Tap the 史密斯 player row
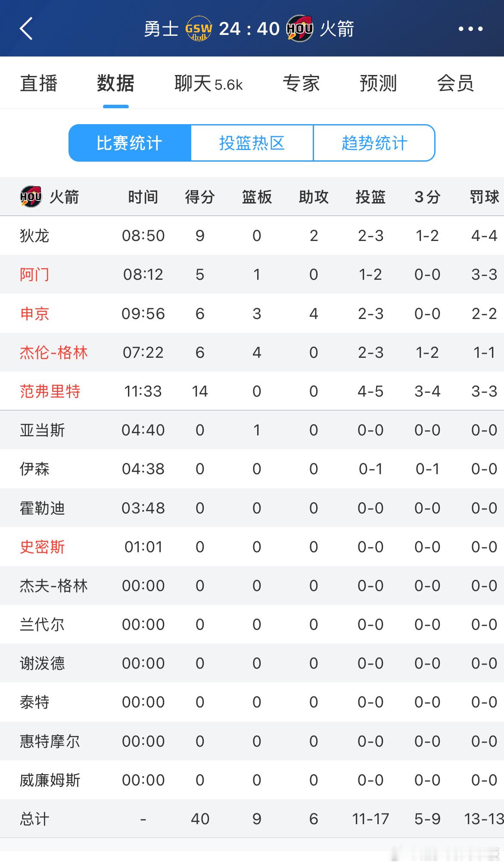 252,547
